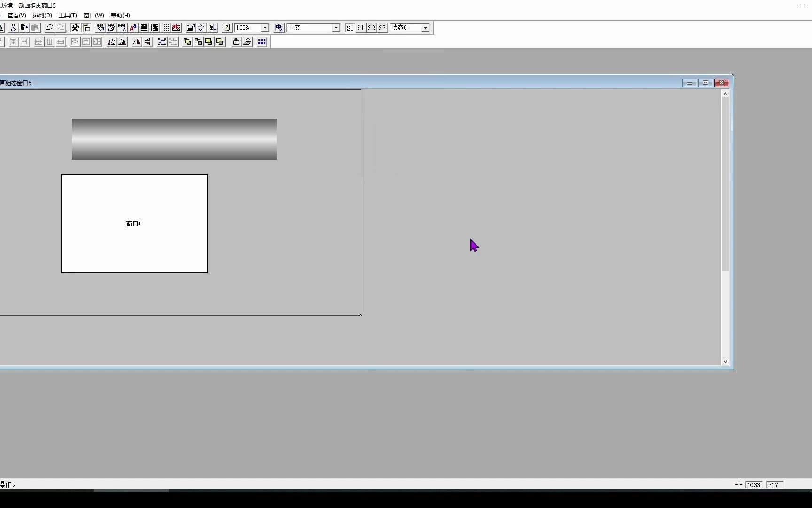Click the group objects icon
The width and height of the screenshot is (812, 508).
coord(162,42)
